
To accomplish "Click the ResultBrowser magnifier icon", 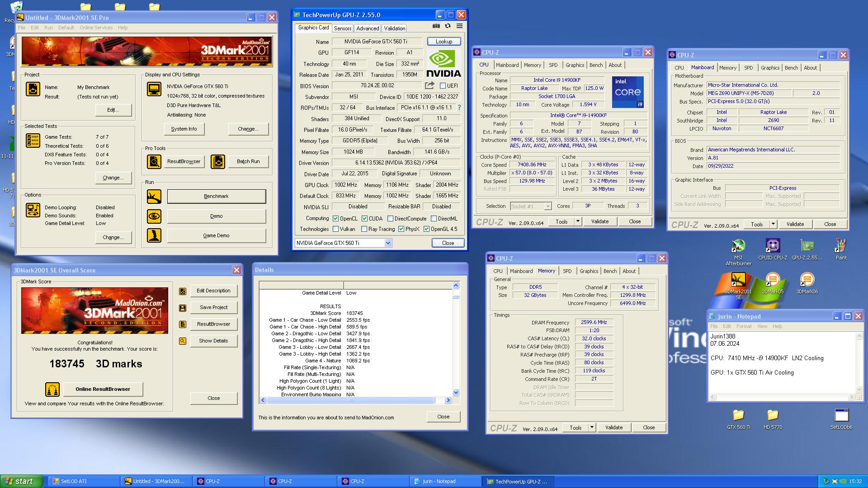I will coord(154,161).
